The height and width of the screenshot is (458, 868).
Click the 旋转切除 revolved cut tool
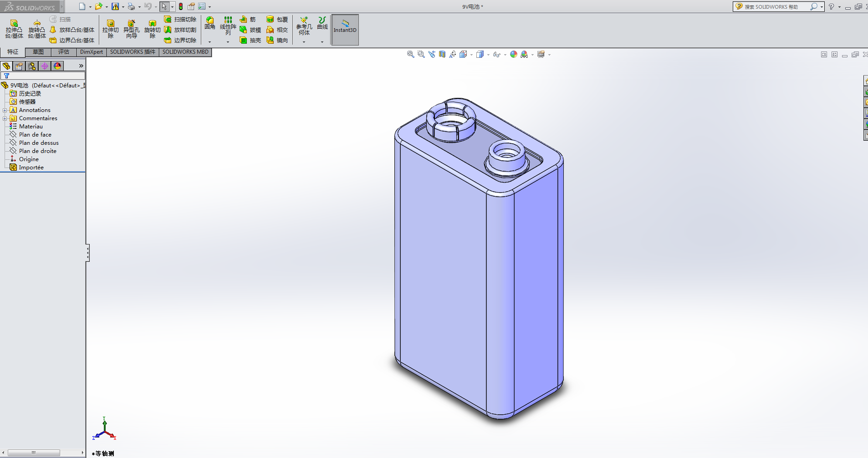[153, 29]
